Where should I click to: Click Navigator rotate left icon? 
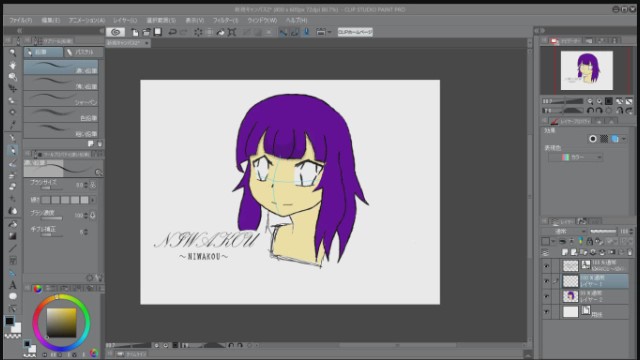point(590,111)
